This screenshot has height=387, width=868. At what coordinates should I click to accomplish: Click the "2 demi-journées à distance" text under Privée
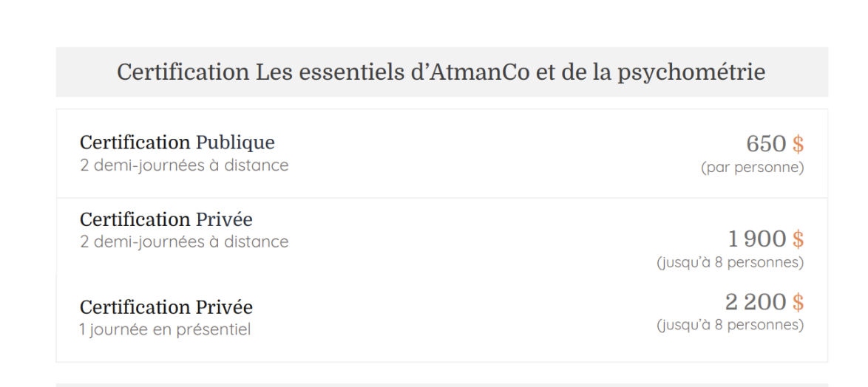pyautogui.click(x=184, y=242)
